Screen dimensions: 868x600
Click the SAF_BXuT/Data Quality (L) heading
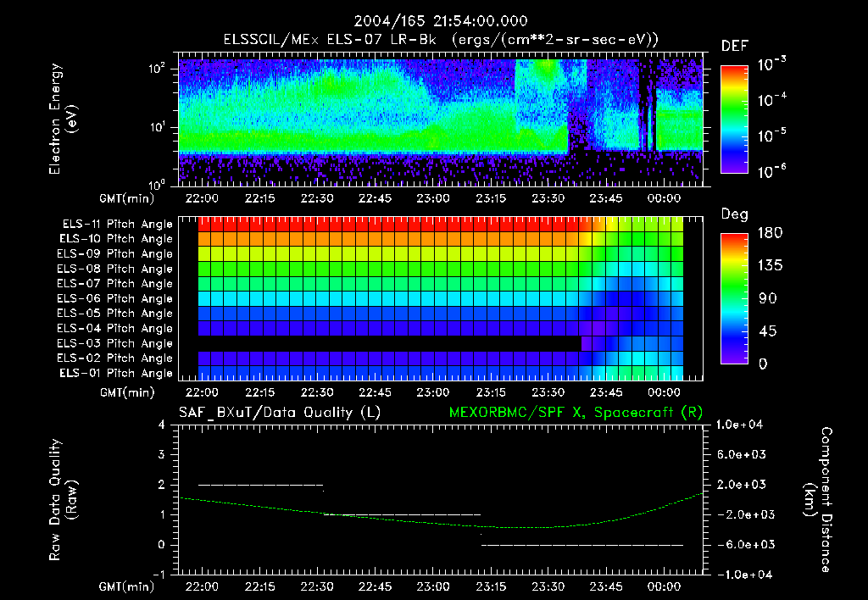pyautogui.click(x=280, y=413)
